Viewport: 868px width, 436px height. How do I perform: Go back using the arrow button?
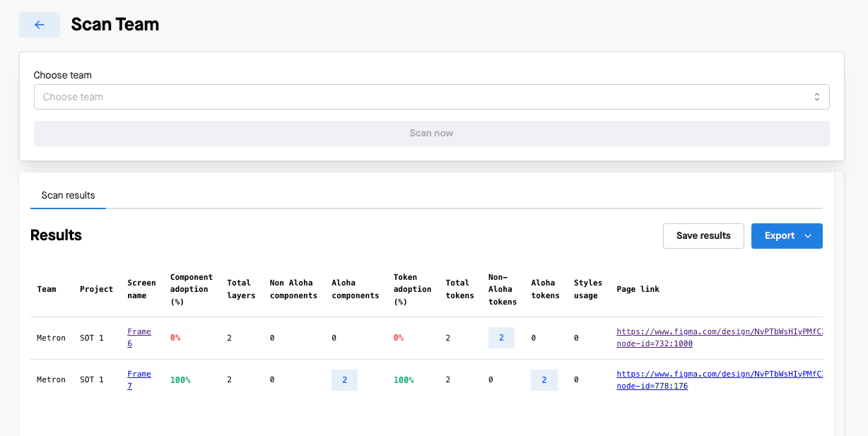(x=40, y=25)
